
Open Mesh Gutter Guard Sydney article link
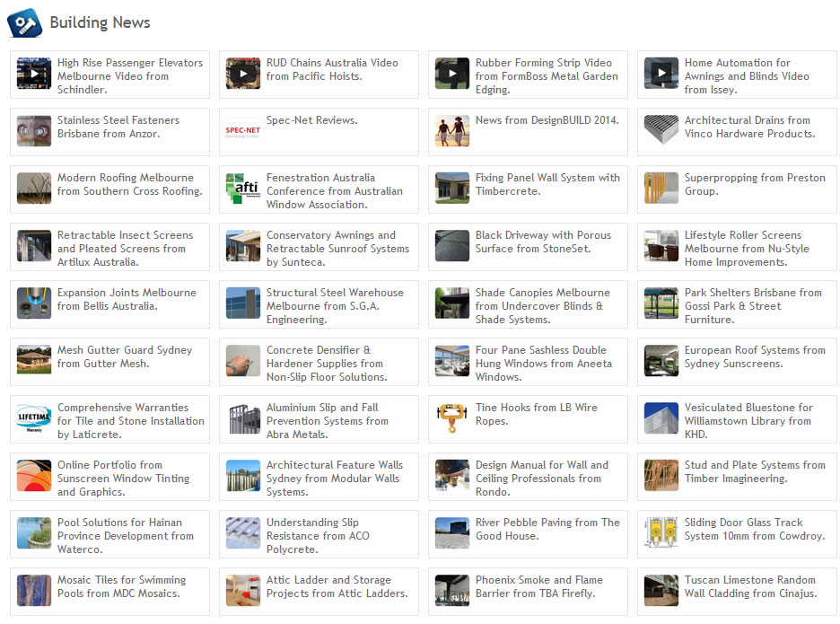[125, 356]
